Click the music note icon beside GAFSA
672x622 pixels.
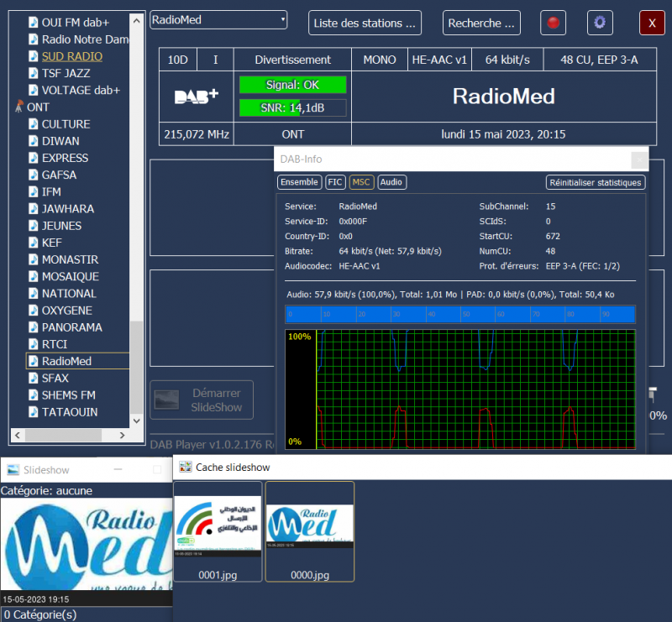33,175
